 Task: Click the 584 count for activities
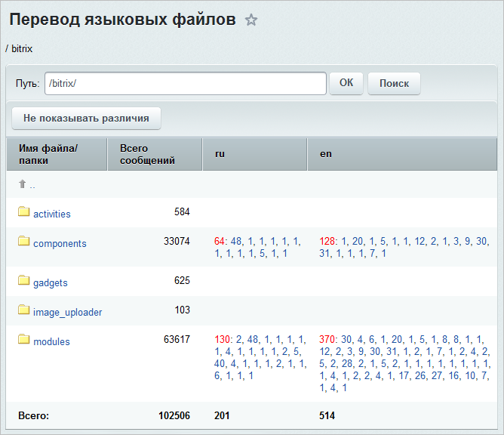point(182,211)
